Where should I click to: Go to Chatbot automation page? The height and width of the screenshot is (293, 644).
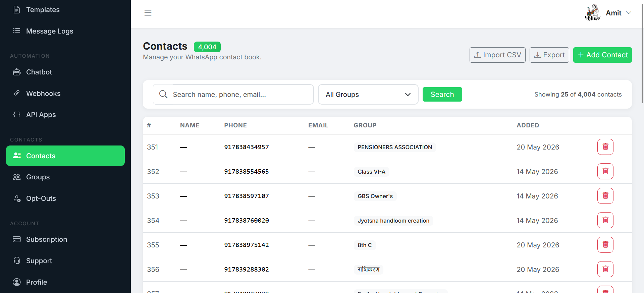pyautogui.click(x=65, y=72)
